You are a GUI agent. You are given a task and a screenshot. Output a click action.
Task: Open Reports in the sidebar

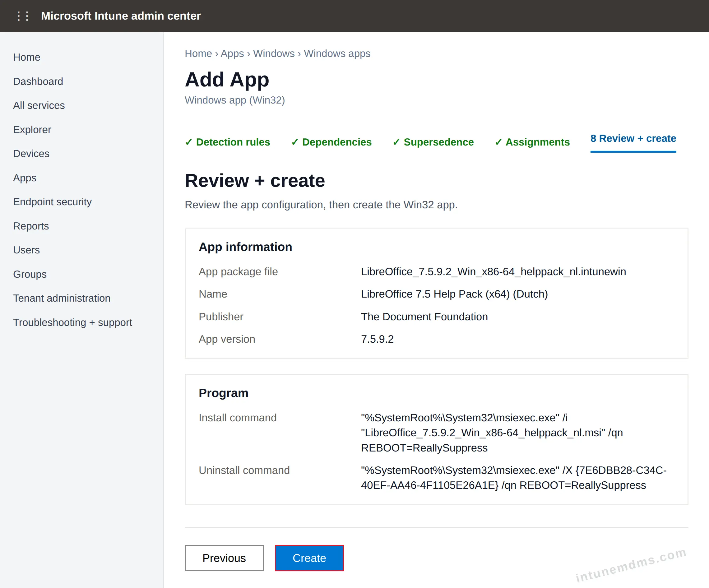(31, 226)
